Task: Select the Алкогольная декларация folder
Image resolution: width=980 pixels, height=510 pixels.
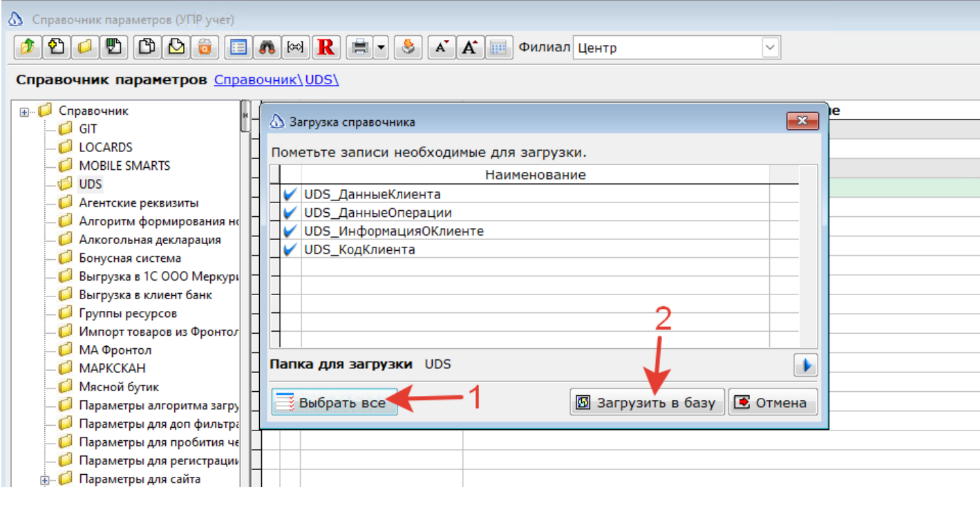Action: (x=150, y=240)
